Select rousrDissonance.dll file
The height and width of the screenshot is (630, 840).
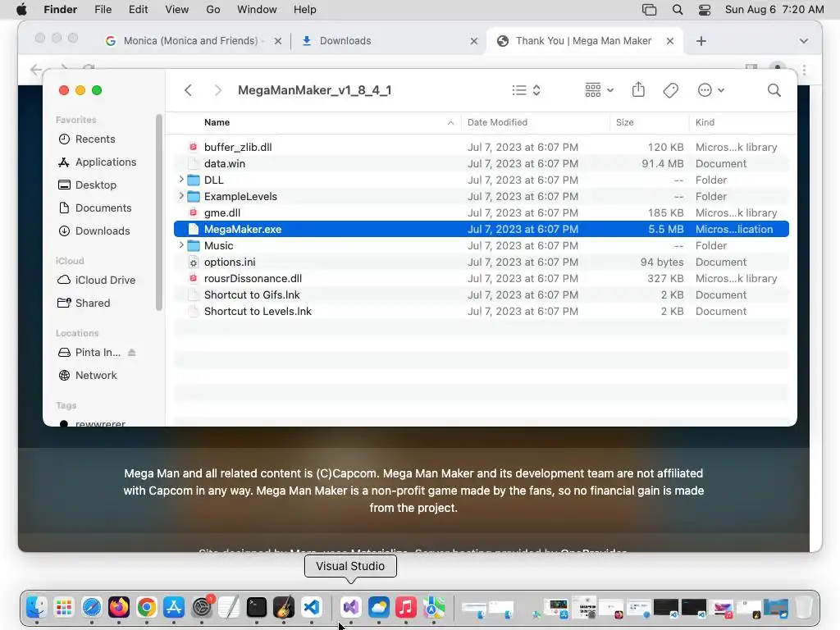(481, 279)
